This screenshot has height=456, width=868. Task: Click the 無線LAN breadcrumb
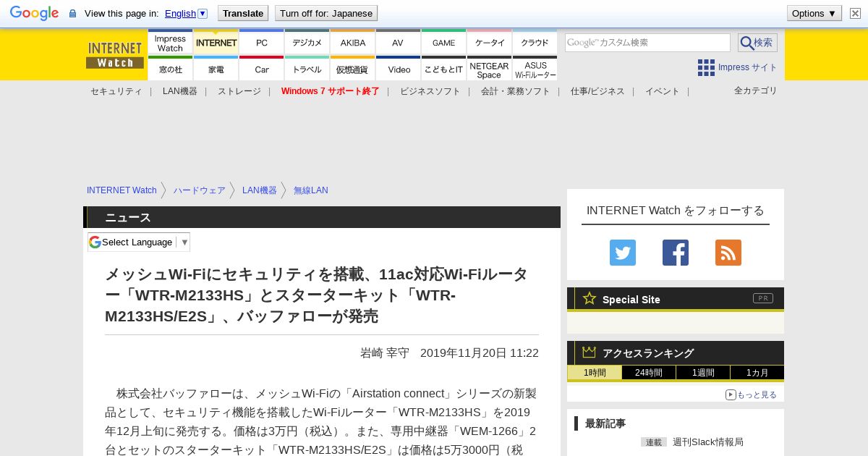click(x=311, y=190)
